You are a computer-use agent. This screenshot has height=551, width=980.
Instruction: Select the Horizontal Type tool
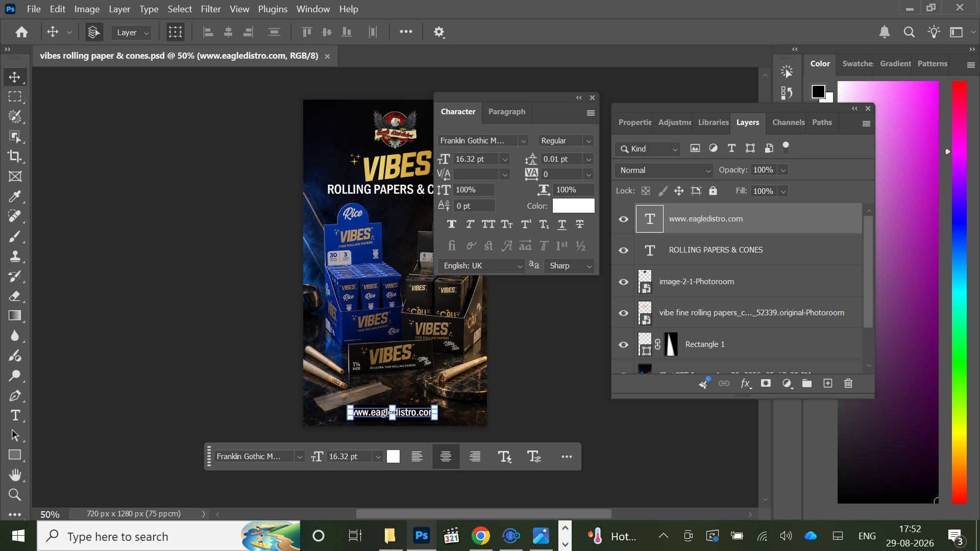15,415
